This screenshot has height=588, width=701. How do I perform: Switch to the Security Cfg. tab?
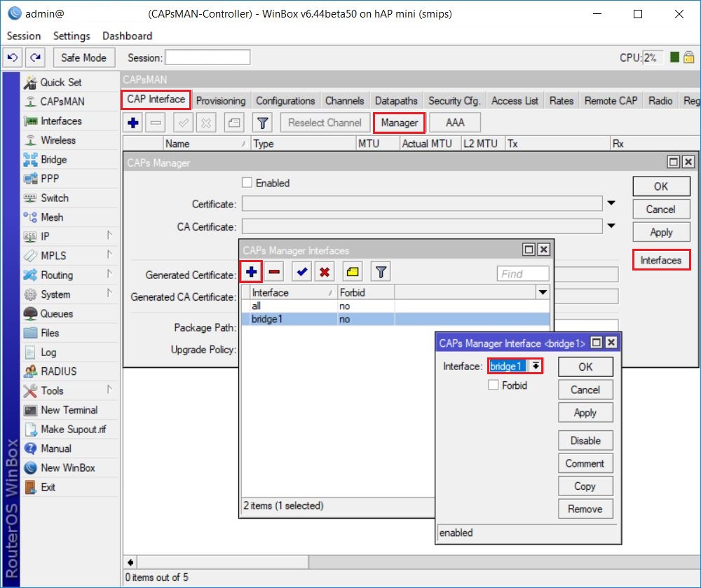pyautogui.click(x=454, y=100)
